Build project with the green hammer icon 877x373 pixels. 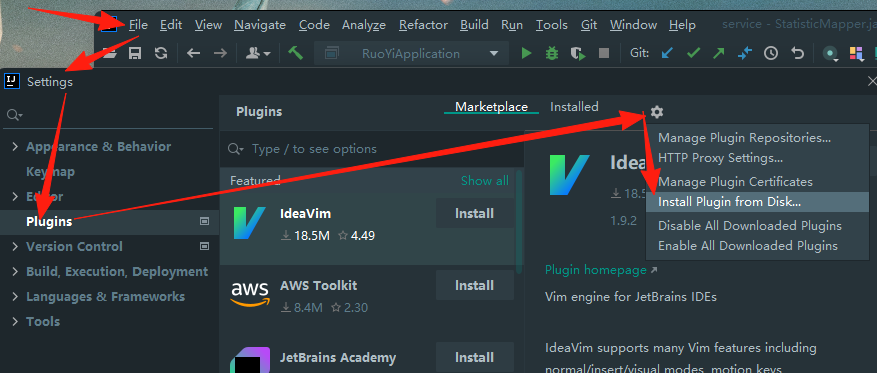(295, 53)
